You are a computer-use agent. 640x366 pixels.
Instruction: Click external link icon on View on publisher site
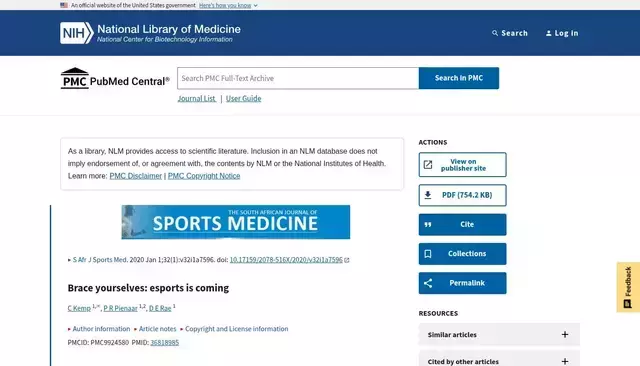click(x=428, y=164)
